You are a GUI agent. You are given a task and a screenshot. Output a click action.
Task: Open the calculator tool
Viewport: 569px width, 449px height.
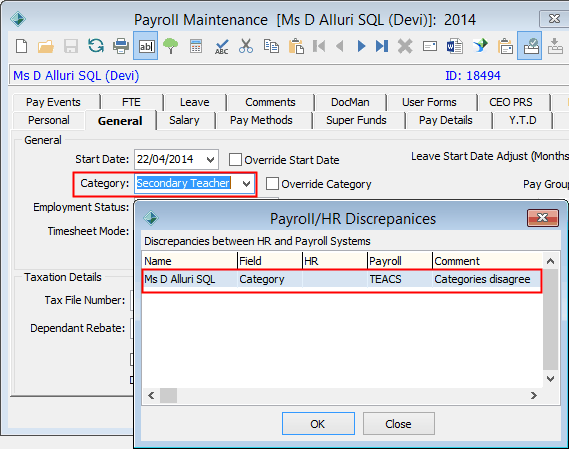pos(196,46)
